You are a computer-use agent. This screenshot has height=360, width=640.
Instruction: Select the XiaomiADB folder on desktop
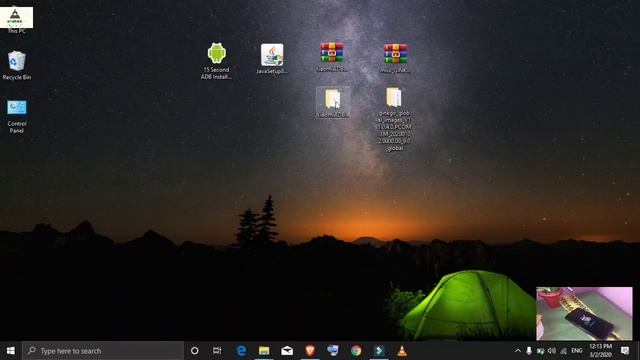[332, 103]
